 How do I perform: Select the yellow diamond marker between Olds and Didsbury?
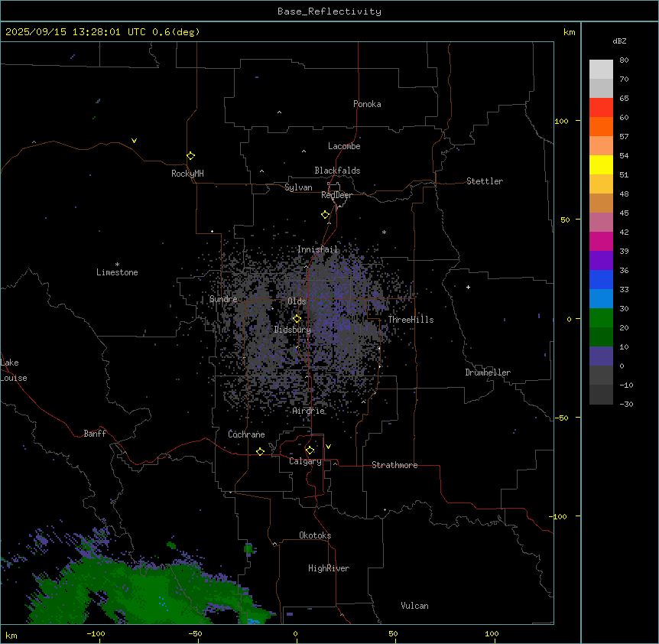297,319
